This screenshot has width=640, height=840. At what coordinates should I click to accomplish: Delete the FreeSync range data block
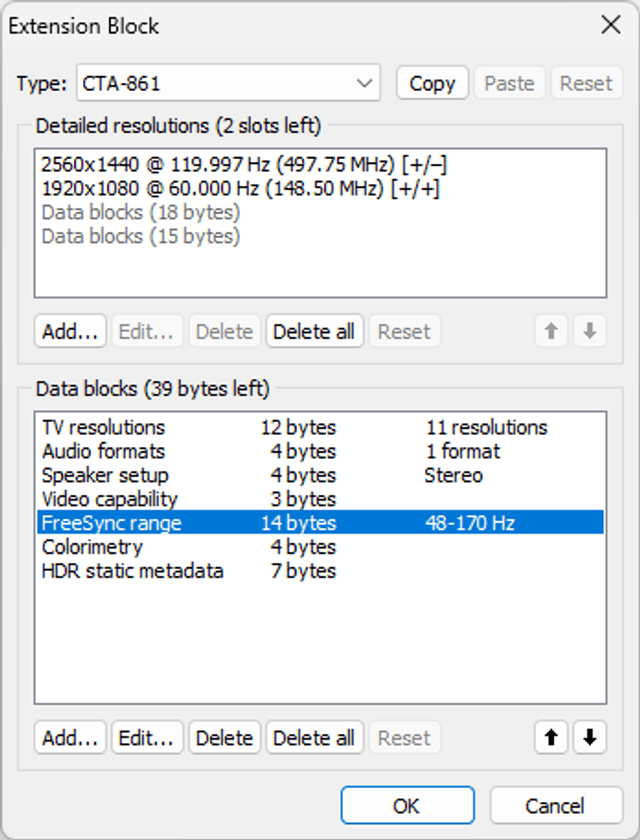tap(224, 737)
